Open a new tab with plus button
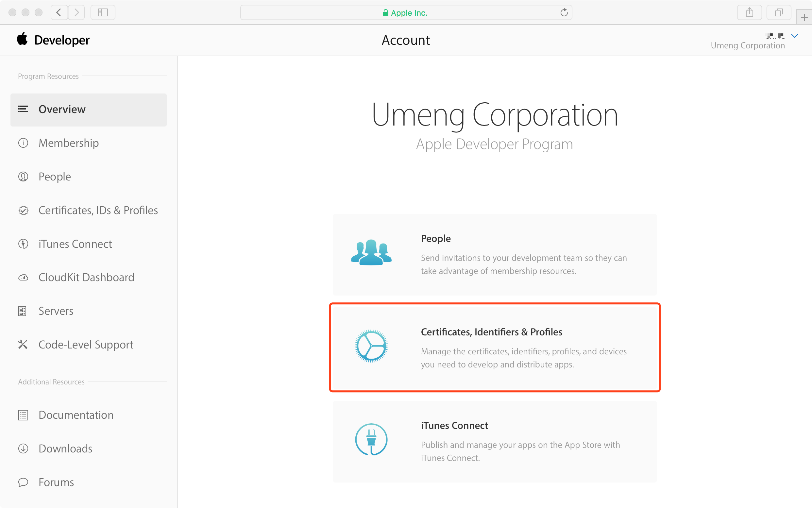This screenshot has height=508, width=812. 804,17
